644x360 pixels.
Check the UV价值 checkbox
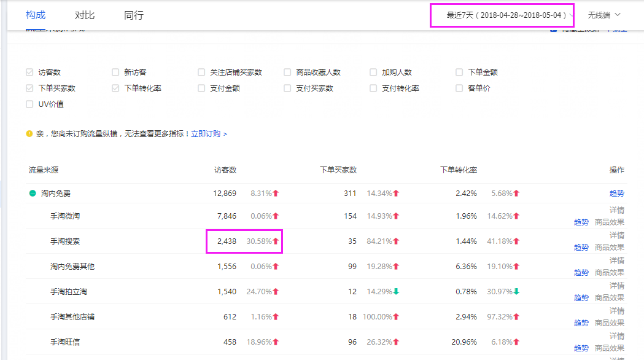tap(29, 104)
